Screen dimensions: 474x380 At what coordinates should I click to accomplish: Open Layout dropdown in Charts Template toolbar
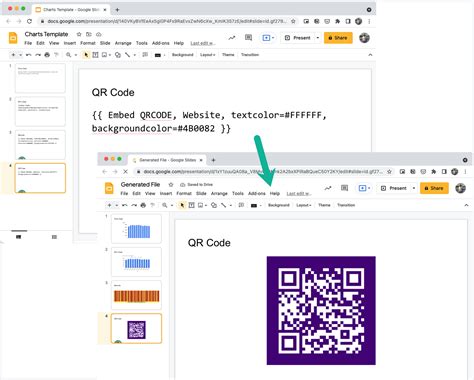(207, 55)
